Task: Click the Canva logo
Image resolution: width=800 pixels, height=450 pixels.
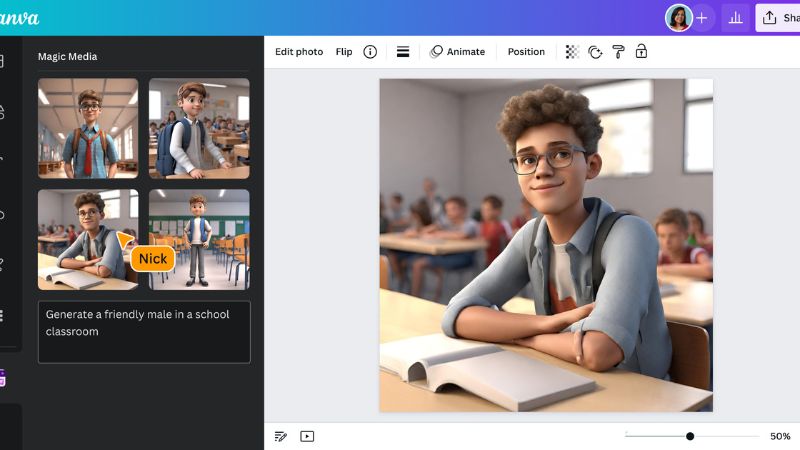Action: pos(18,18)
